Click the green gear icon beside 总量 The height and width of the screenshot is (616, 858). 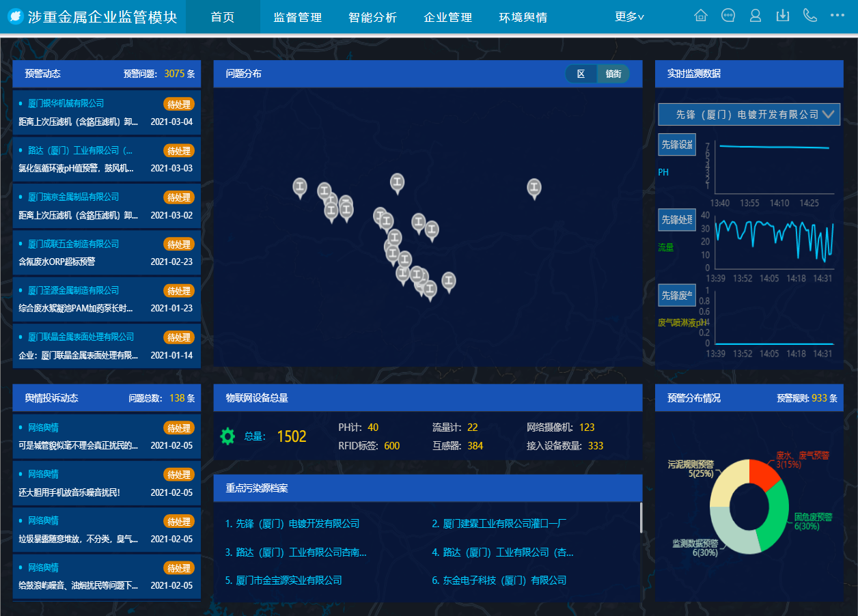[227, 436]
